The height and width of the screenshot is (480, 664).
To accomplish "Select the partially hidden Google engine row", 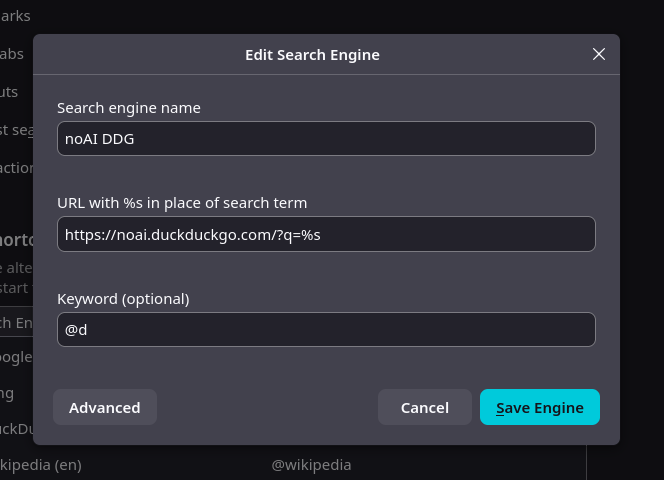I will pyautogui.click(x=16, y=357).
